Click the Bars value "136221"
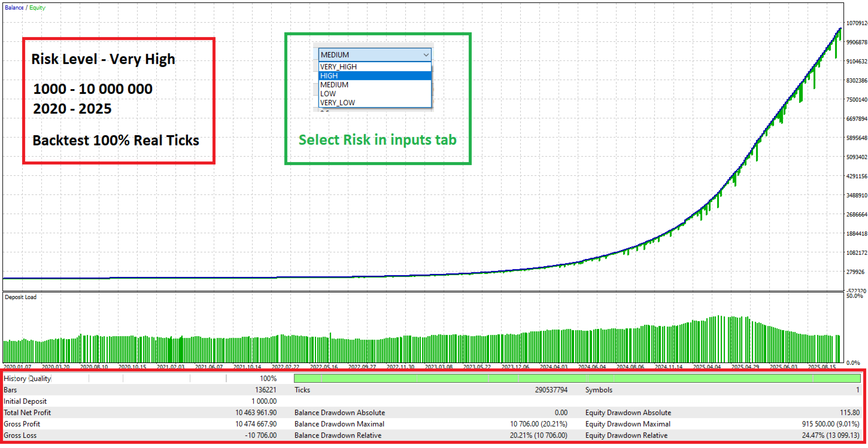 pyautogui.click(x=265, y=390)
